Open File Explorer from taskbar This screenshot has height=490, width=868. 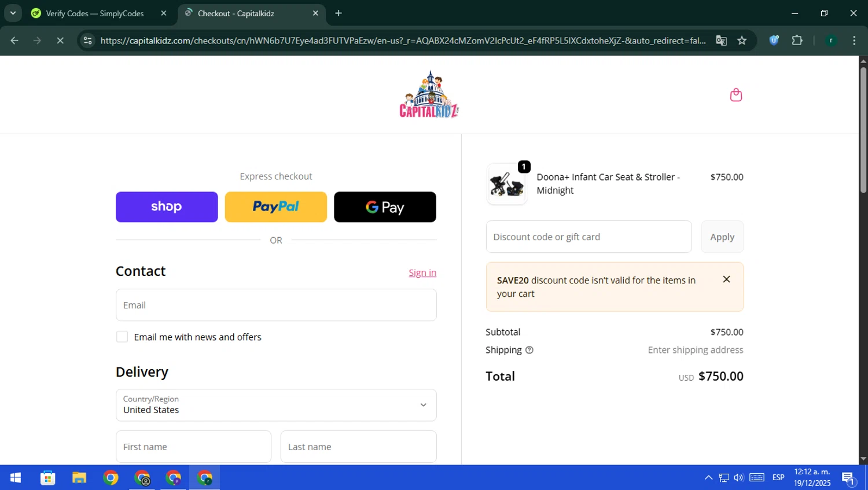tap(79, 478)
